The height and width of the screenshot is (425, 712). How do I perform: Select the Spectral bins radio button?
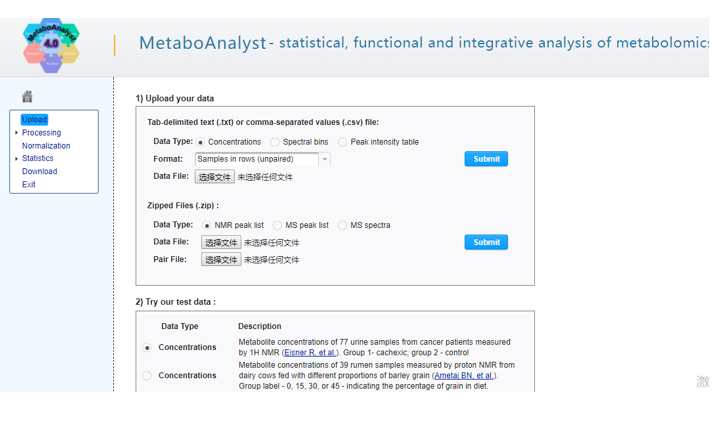[x=275, y=142]
